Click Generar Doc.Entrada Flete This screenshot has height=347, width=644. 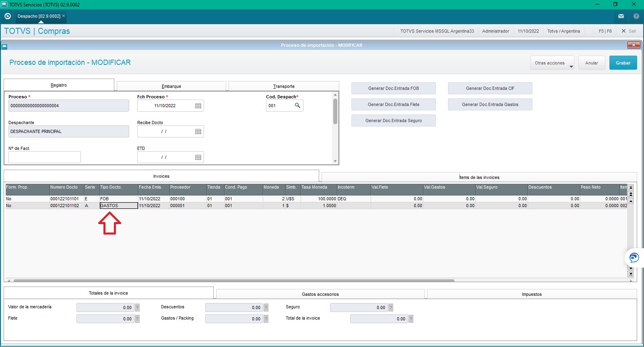pyautogui.click(x=394, y=104)
